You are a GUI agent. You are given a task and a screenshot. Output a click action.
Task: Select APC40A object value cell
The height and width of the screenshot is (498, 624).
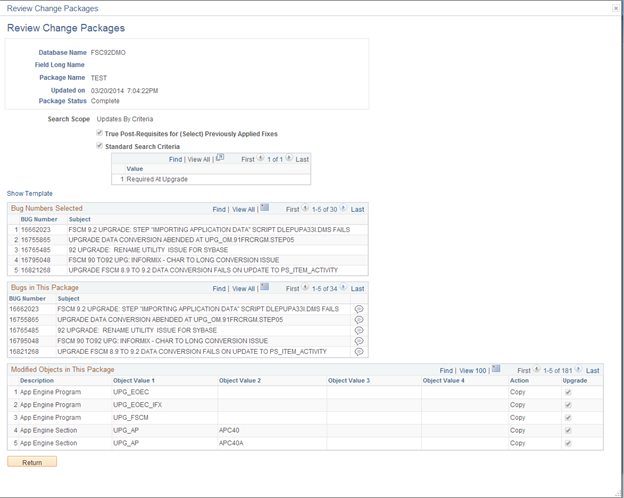(x=231, y=443)
